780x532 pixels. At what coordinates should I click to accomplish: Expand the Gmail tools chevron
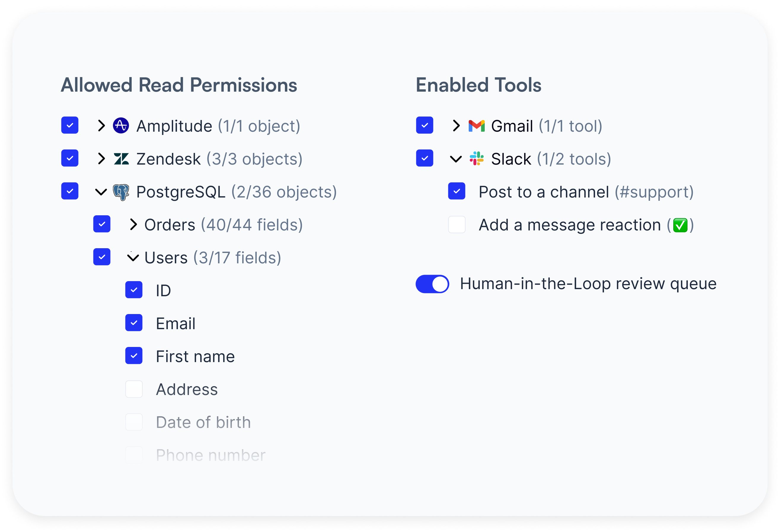click(456, 125)
